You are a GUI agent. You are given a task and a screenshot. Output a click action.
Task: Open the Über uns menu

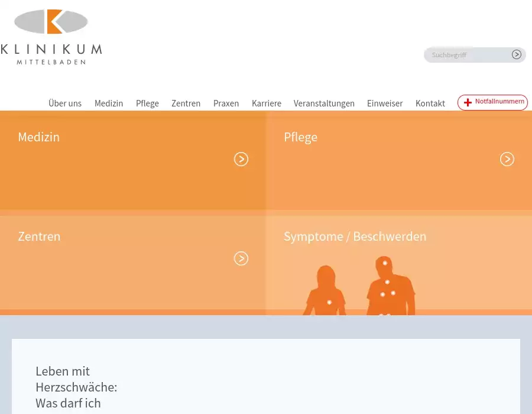coord(65,103)
